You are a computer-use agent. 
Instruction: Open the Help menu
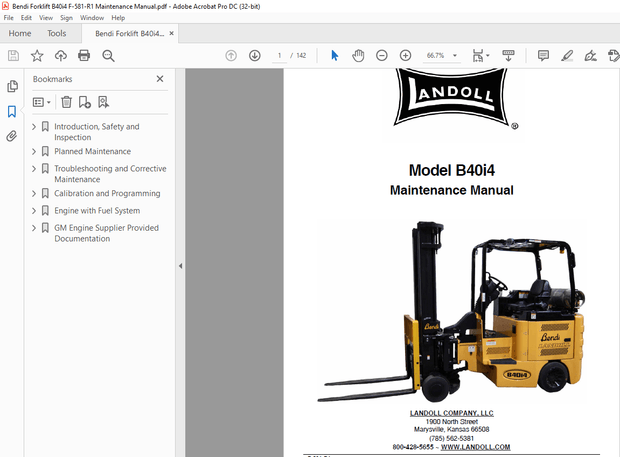coord(118,18)
